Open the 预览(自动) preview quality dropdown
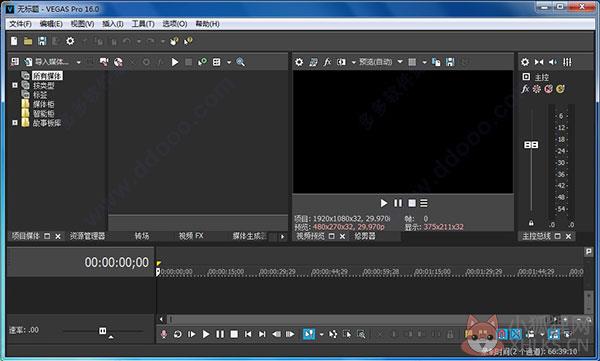The width and height of the screenshot is (600, 361). click(381, 62)
